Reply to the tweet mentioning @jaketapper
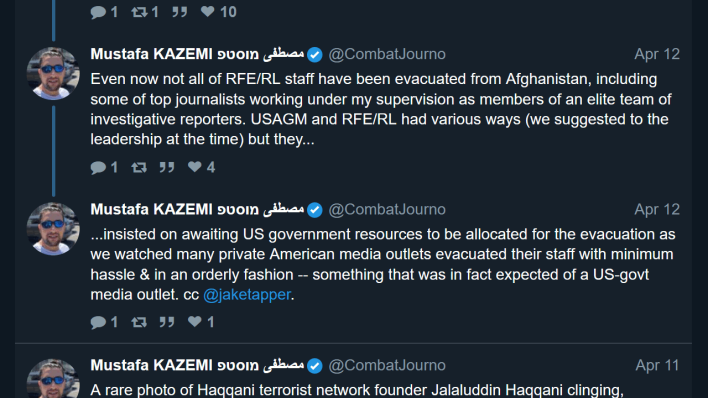708x398 pixels. click(98, 322)
